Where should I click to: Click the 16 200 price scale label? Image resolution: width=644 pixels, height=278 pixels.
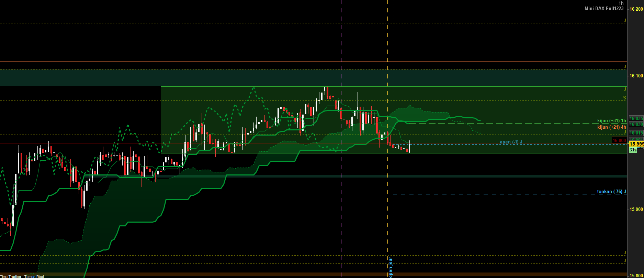[636, 9]
